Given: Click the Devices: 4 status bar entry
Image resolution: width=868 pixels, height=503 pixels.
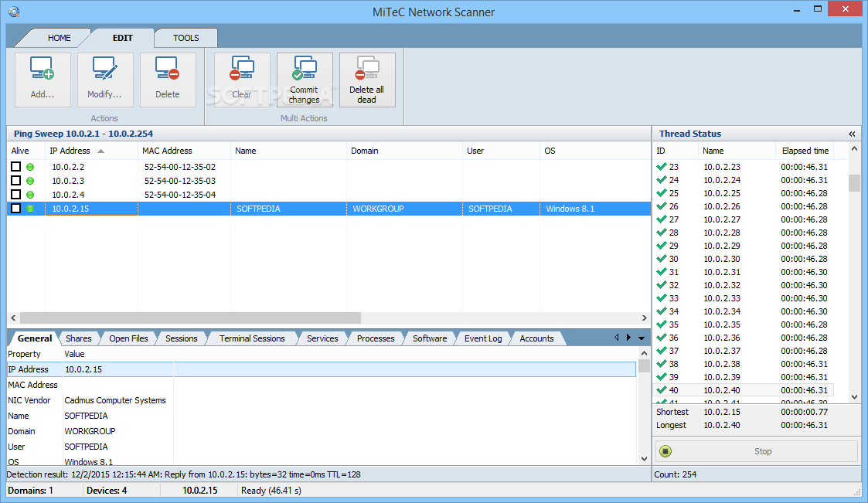Looking at the screenshot, I should tap(107, 491).
